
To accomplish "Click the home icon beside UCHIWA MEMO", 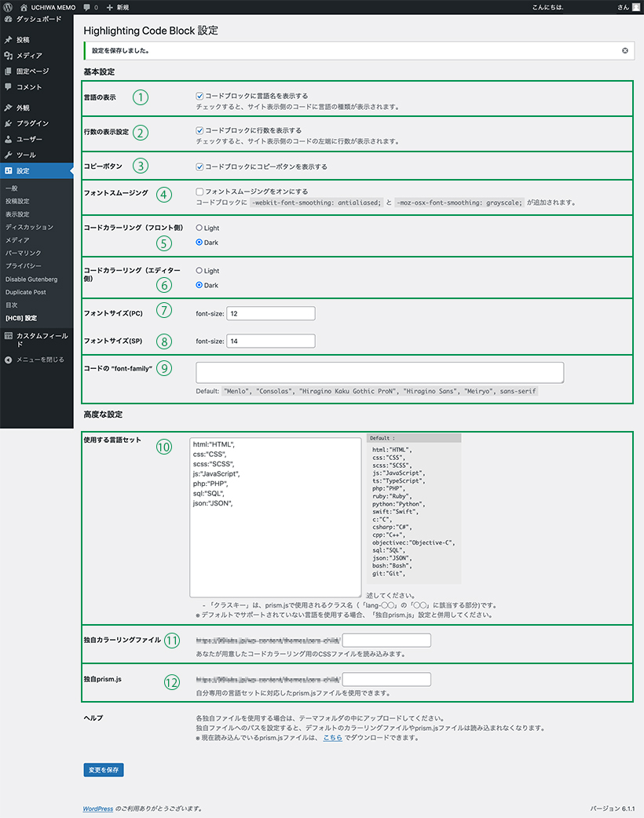I will (24, 7).
